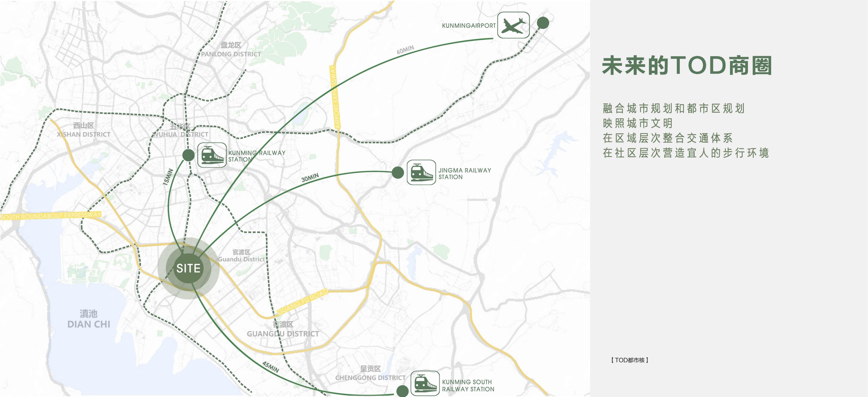
Task: Click the Kunming Airport airplane icon
Action: point(513,25)
